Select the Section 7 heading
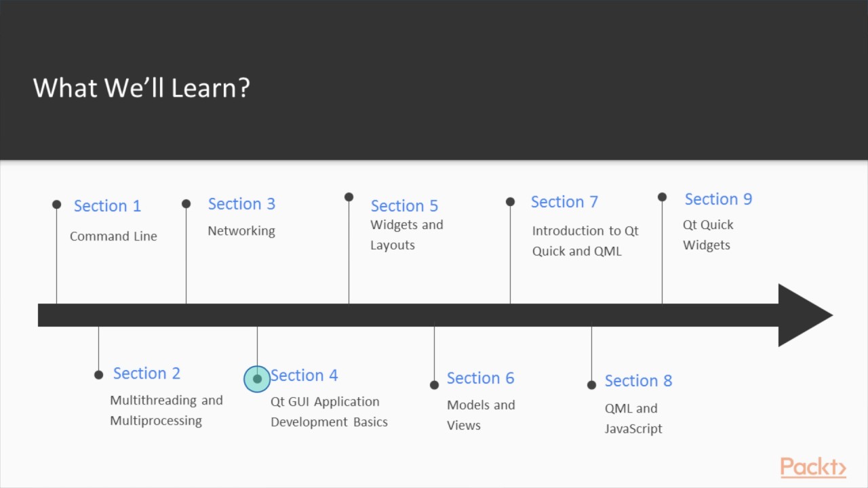Screen dimensions: 868x488 tap(564, 202)
